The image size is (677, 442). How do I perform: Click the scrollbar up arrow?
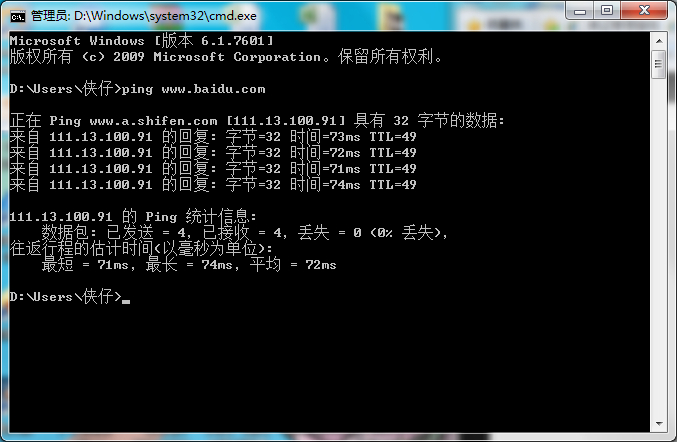pyautogui.click(x=658, y=41)
